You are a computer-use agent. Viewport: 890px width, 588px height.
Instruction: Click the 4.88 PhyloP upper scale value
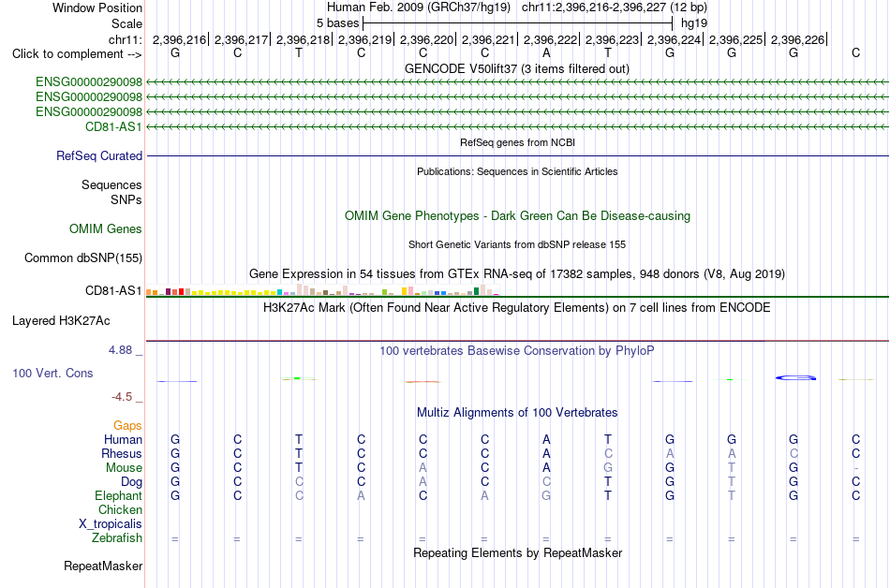tap(120, 350)
